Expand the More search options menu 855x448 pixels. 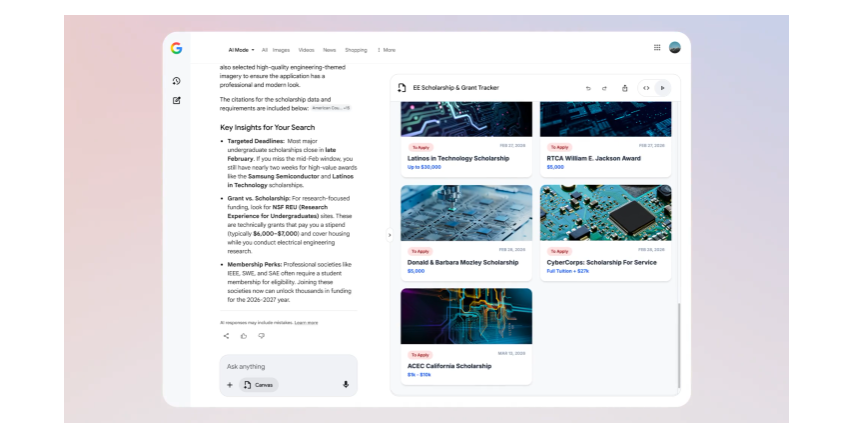coord(386,49)
